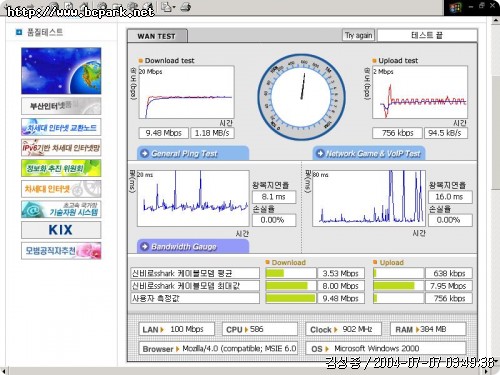The height and width of the screenshot is (375, 500).
Task: Open the 품질테스트 sidebar heading
Action: click(45, 32)
